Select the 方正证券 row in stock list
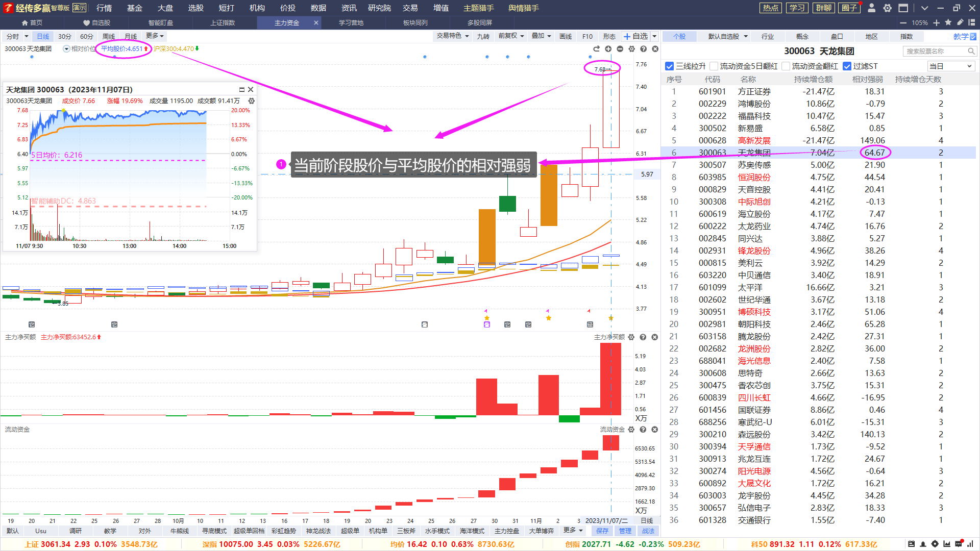Viewport: 980px width, 551px height. click(x=819, y=91)
